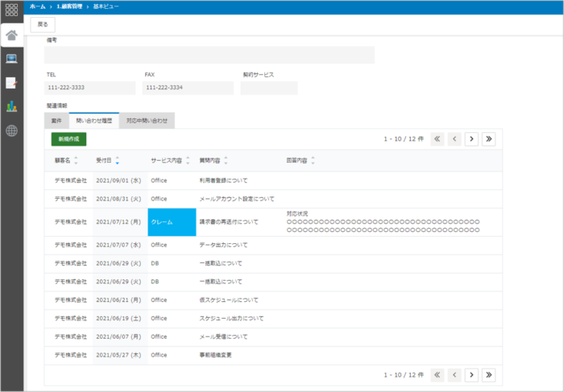This screenshot has height=392, width=564.
Task: Open row 請求書の再送付について
Action: tap(273, 222)
